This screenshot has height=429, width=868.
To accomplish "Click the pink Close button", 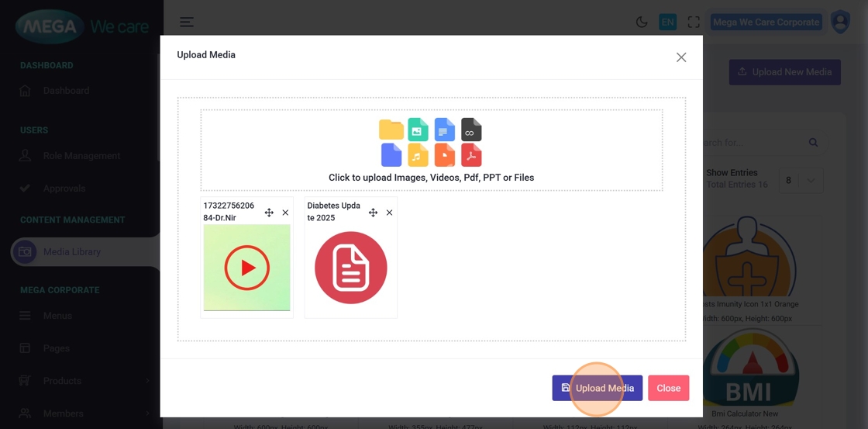I will pyautogui.click(x=668, y=388).
